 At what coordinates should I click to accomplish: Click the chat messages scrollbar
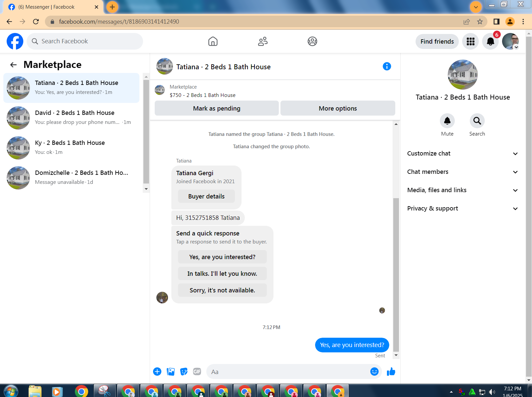click(396, 275)
